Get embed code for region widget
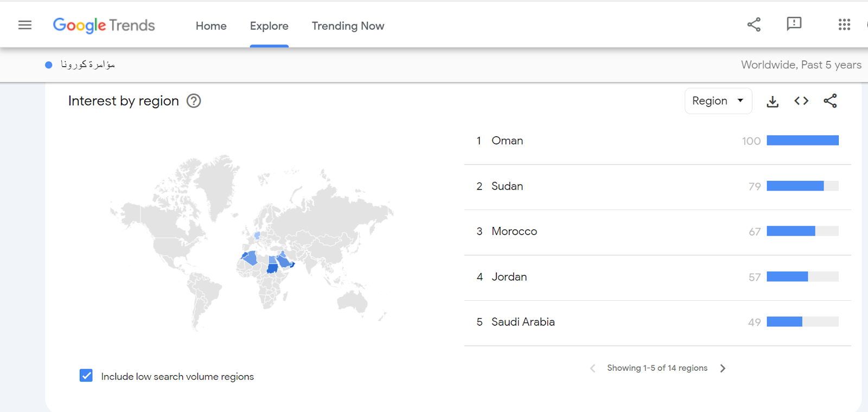 801,101
